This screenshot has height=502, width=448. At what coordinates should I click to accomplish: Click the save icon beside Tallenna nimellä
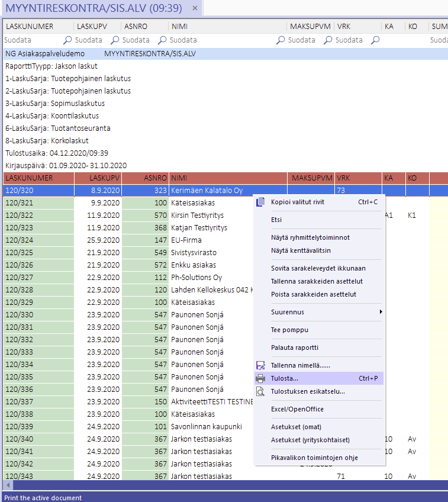(x=260, y=366)
